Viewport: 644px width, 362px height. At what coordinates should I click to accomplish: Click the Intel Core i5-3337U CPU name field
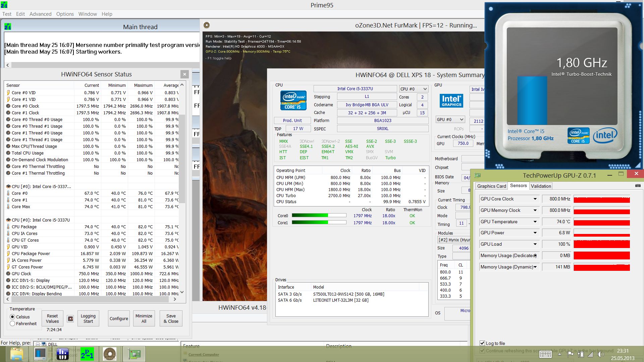point(355,89)
